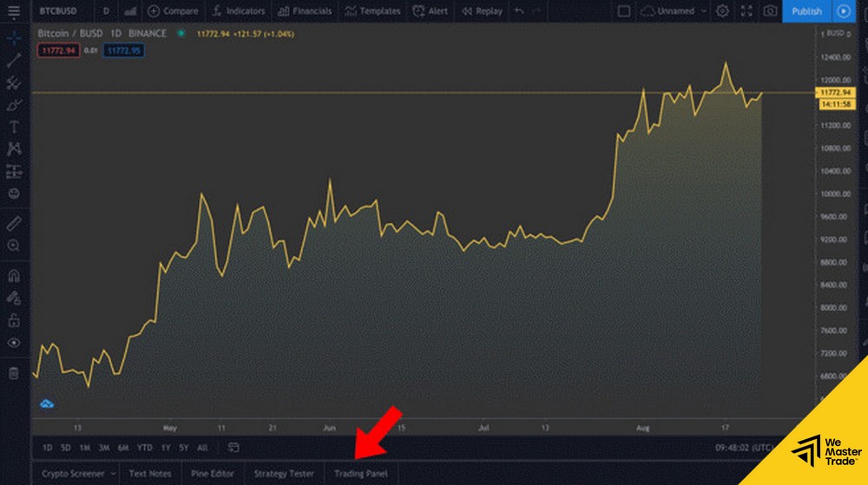Click the blue Publish button
This screenshot has width=868, height=485.
click(806, 11)
